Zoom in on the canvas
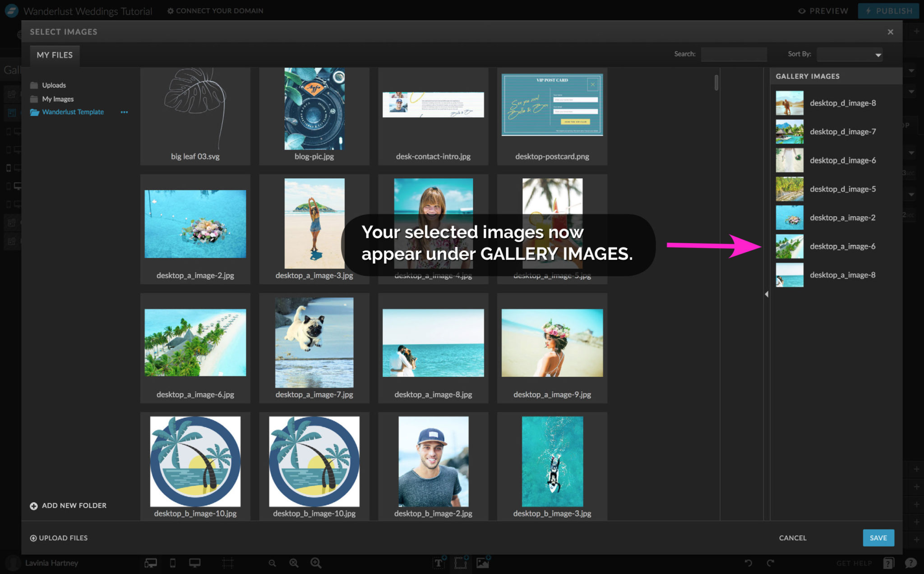 tap(315, 563)
